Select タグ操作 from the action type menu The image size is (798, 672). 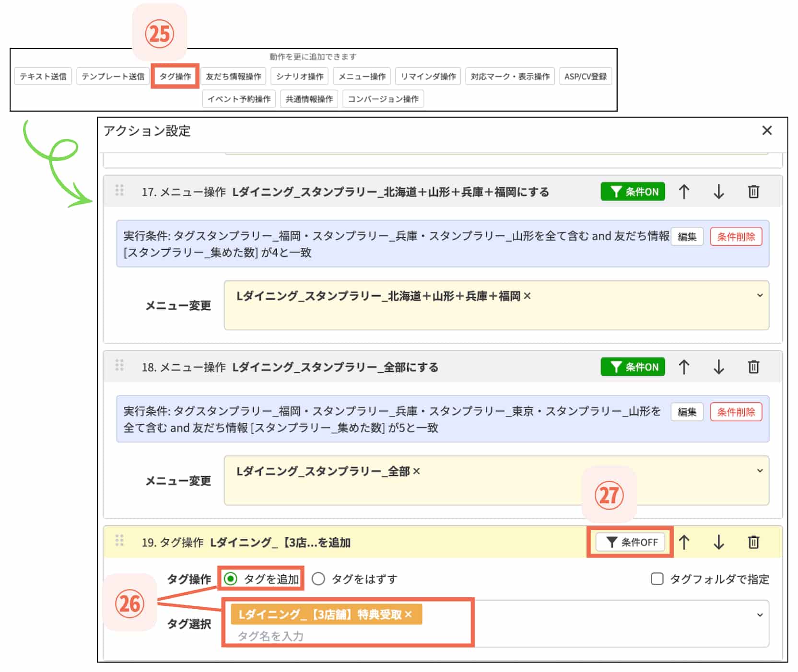tap(176, 76)
